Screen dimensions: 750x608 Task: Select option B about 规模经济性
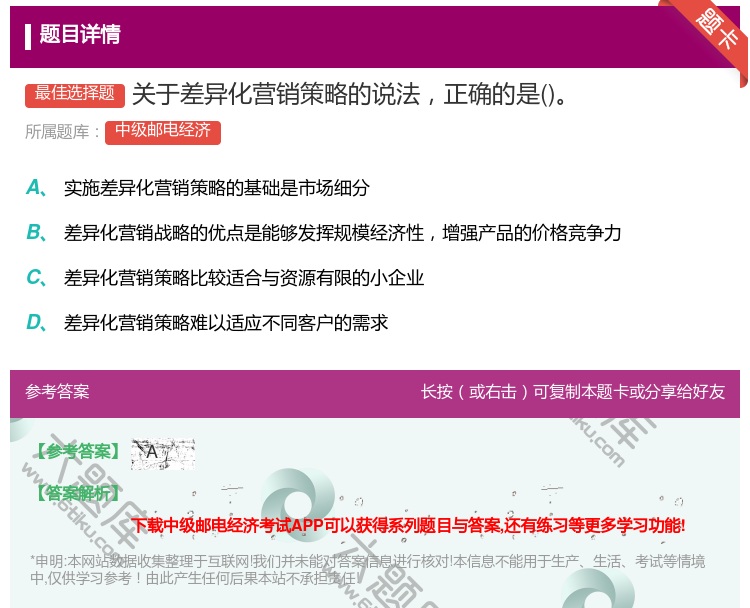pyautogui.click(x=342, y=232)
